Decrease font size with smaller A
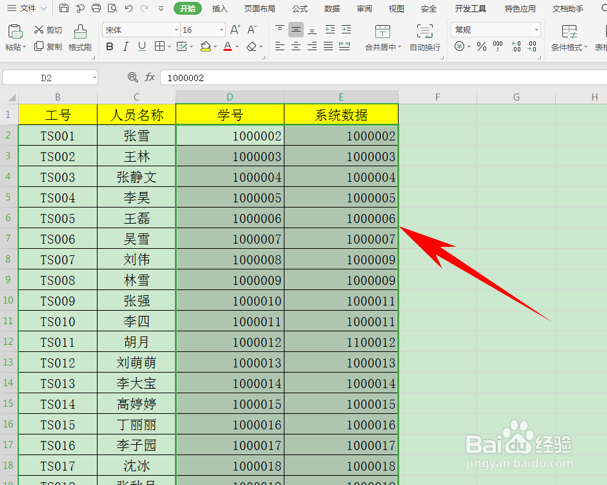The width and height of the screenshot is (607, 485). (252, 30)
